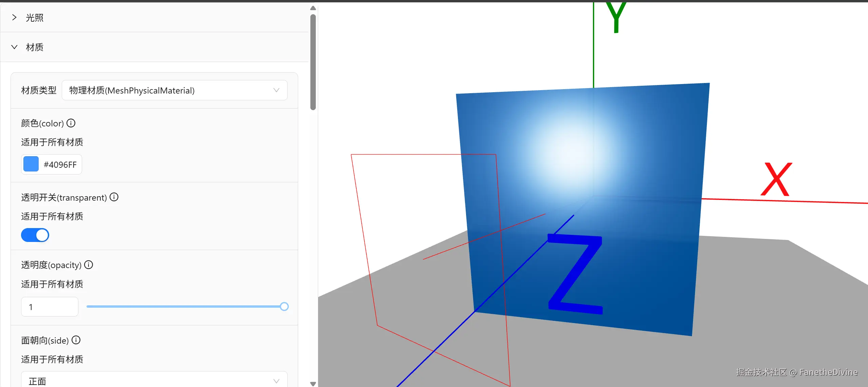Open the 正面 side dropdown
This screenshot has width=868, height=387.
[x=154, y=381]
